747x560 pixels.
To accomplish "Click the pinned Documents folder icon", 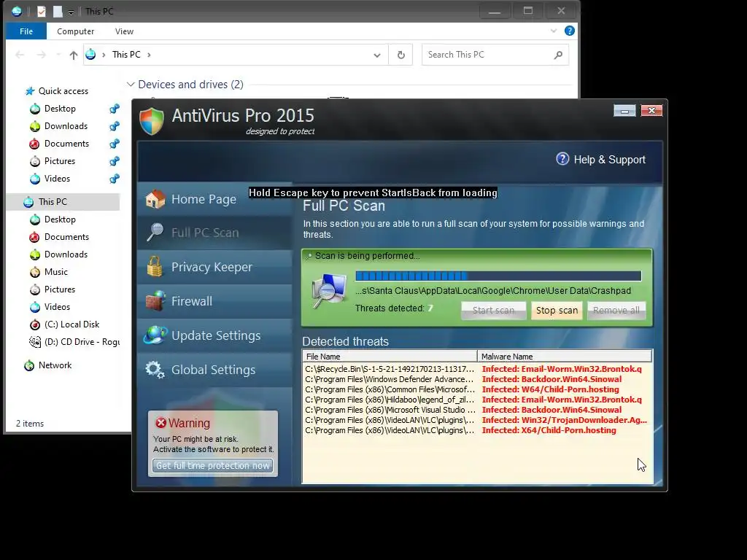I will (x=34, y=144).
